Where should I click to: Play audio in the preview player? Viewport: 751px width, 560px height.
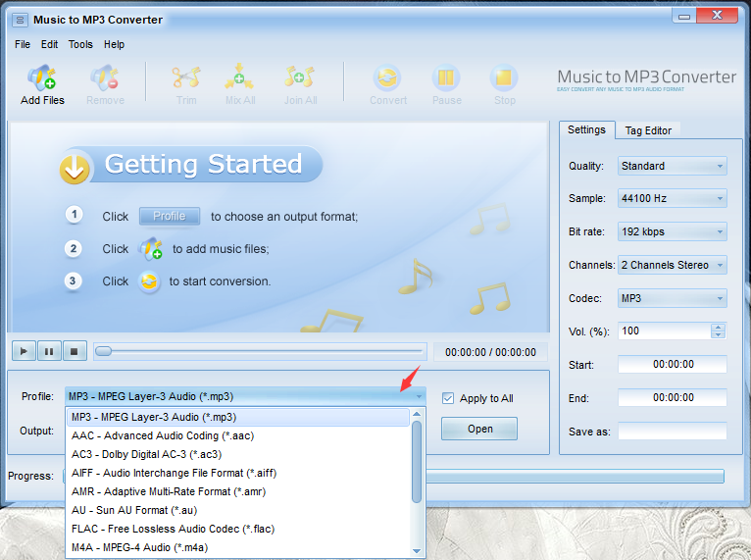24,351
